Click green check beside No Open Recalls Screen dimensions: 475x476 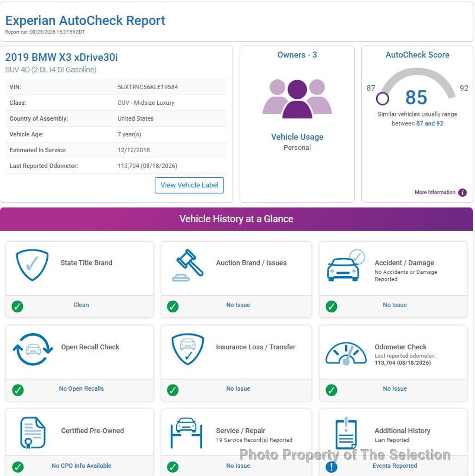tap(18, 390)
